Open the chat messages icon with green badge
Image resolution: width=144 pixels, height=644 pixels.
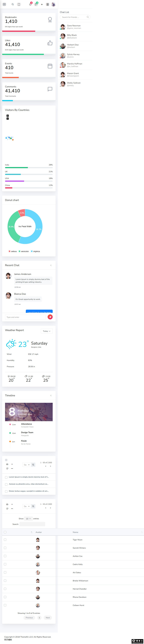point(36,4)
